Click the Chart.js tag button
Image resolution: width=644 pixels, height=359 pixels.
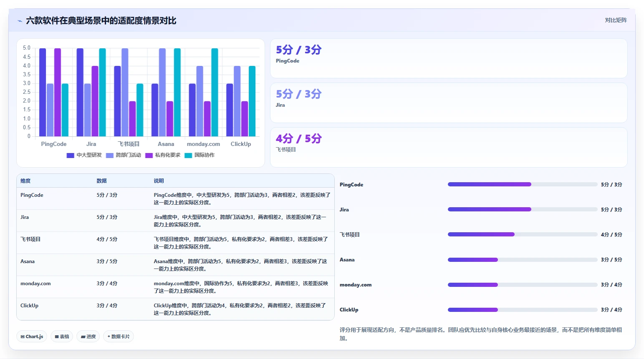point(32,336)
